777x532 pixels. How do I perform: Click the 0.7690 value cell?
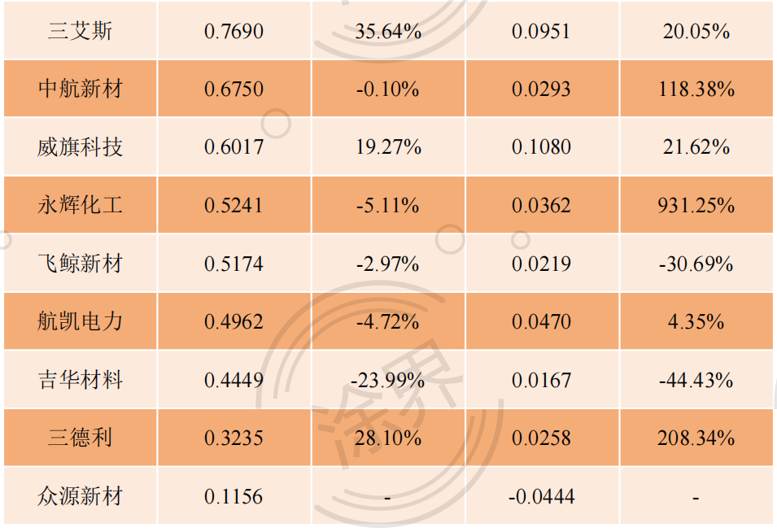[x=234, y=31]
